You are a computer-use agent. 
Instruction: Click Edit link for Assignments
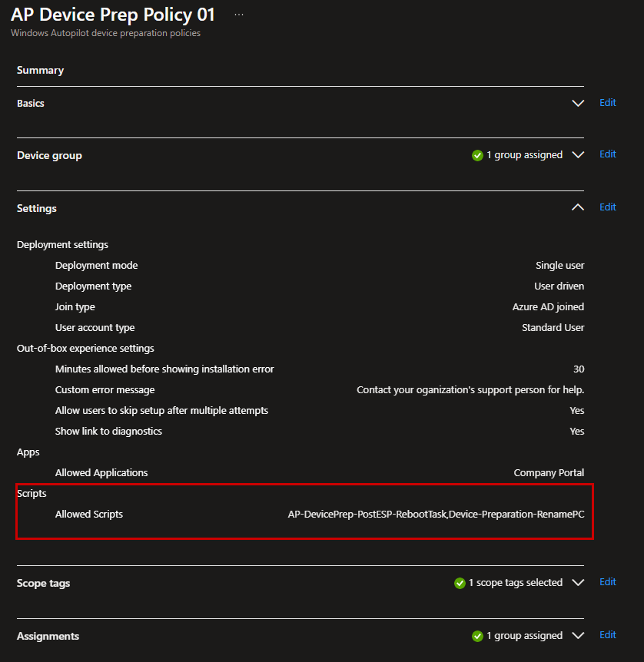point(607,635)
